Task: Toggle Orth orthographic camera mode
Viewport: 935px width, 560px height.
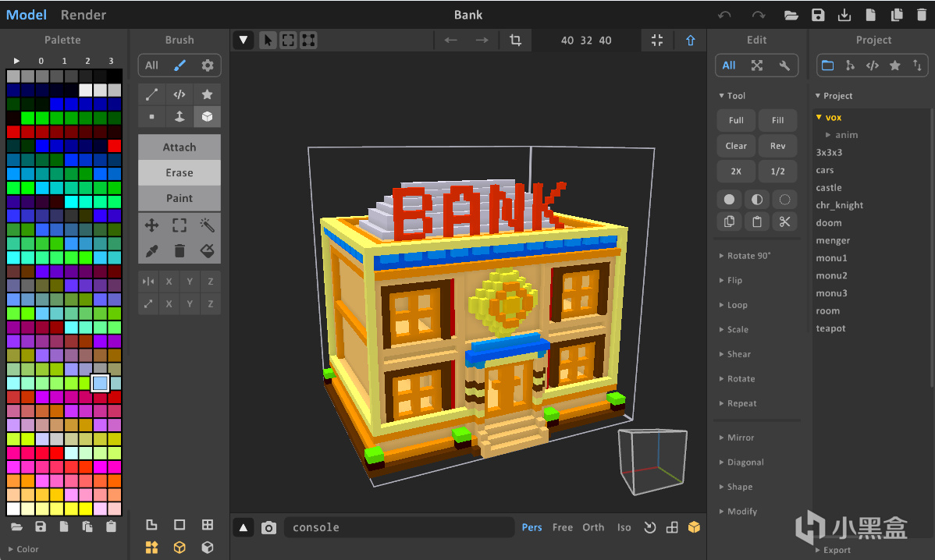Action: click(x=593, y=527)
